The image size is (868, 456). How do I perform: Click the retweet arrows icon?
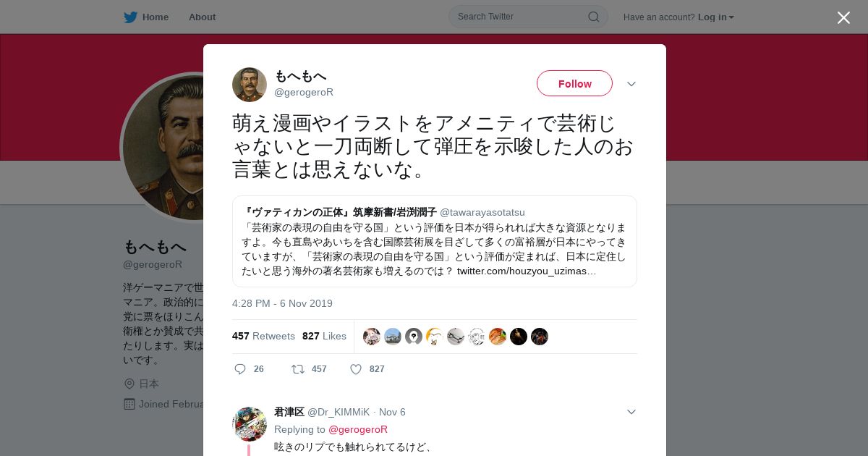[x=298, y=369]
